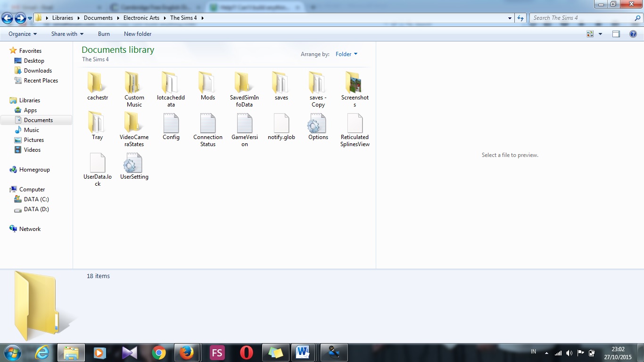
Task: Open the DATA (D:) drive
Action: click(x=36, y=209)
